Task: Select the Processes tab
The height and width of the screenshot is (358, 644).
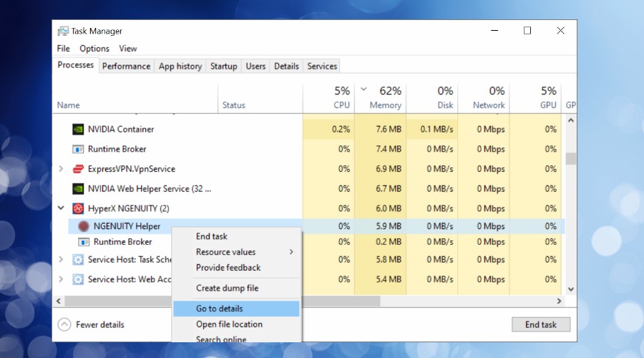Action: tap(76, 65)
